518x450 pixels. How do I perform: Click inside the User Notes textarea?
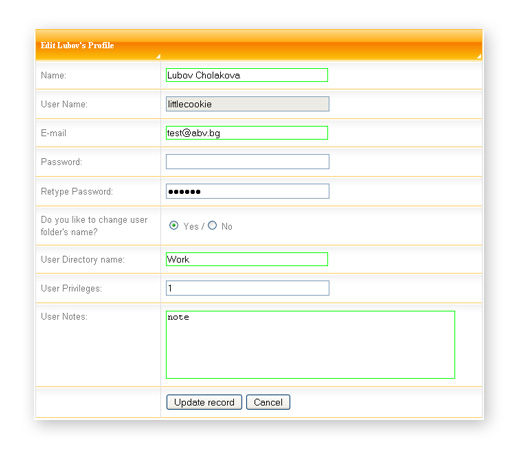click(310, 345)
